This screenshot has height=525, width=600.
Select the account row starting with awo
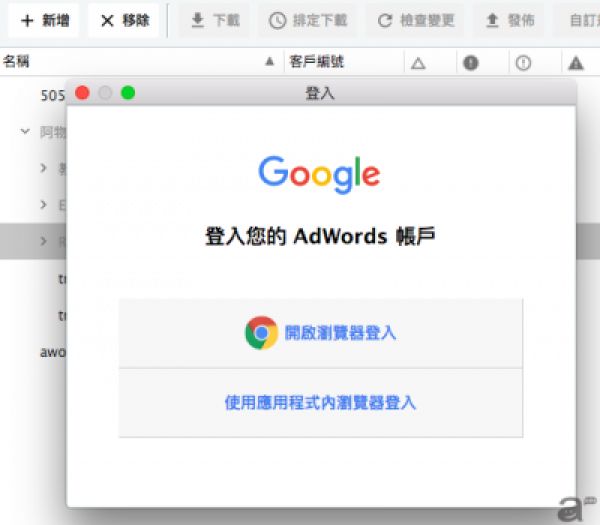pos(53,352)
